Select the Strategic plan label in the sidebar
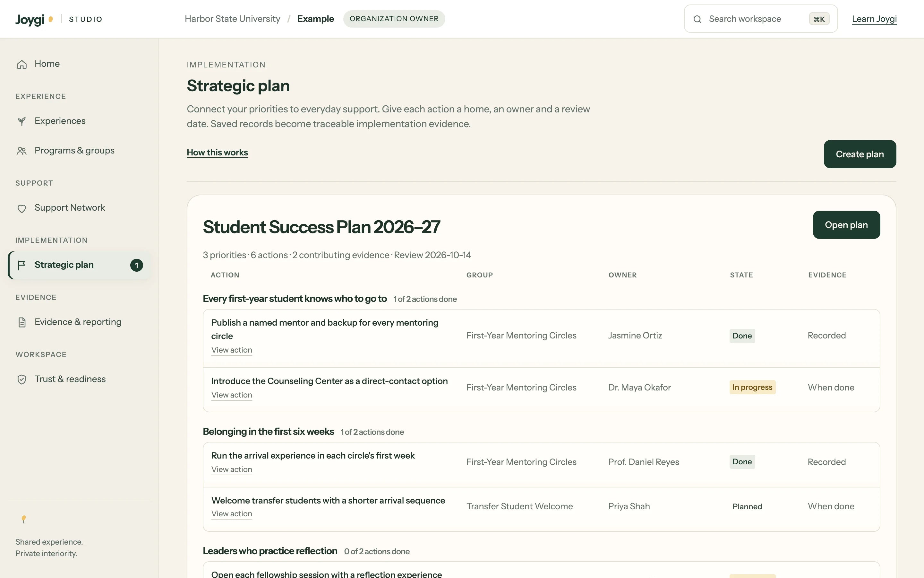The height and width of the screenshot is (578, 924). point(64,265)
